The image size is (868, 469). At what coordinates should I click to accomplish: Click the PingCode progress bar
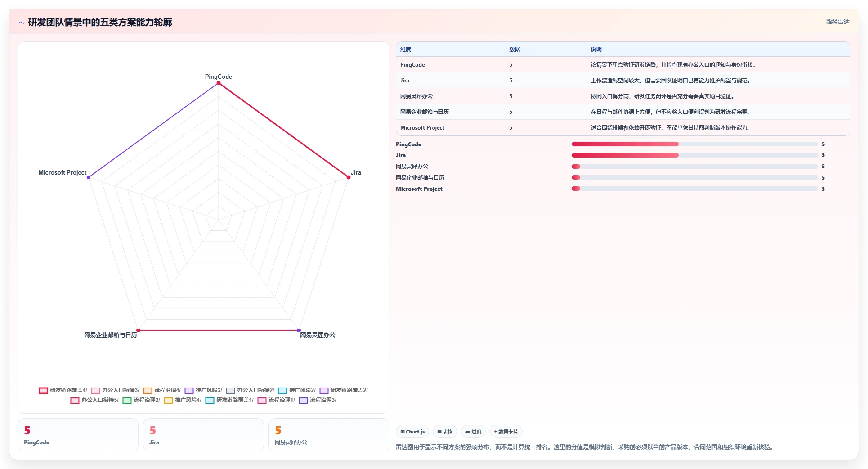coord(694,144)
